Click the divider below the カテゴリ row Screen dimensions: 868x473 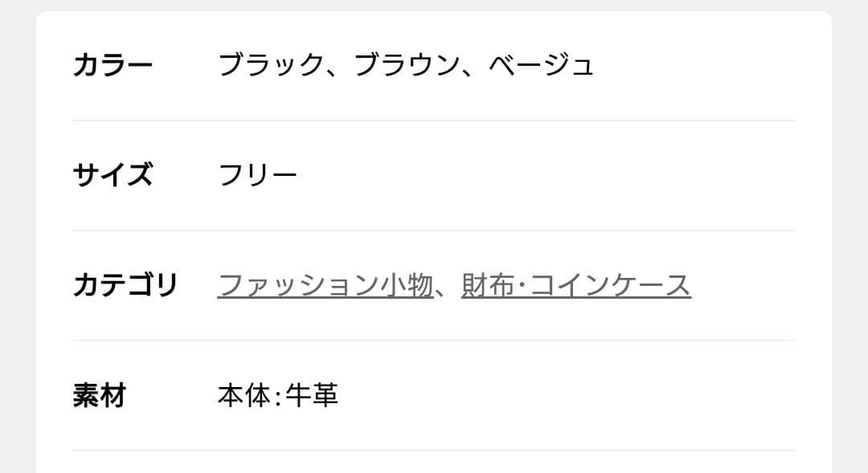pos(434,339)
